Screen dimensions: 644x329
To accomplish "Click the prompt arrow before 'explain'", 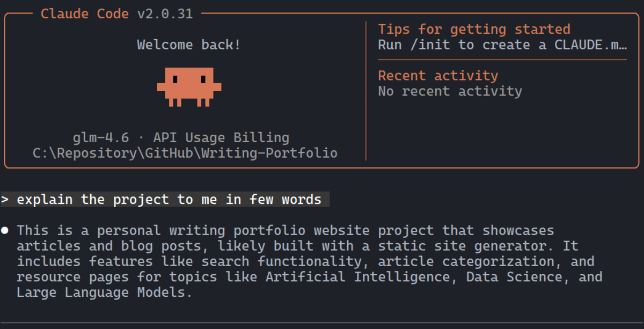I will click(5, 200).
